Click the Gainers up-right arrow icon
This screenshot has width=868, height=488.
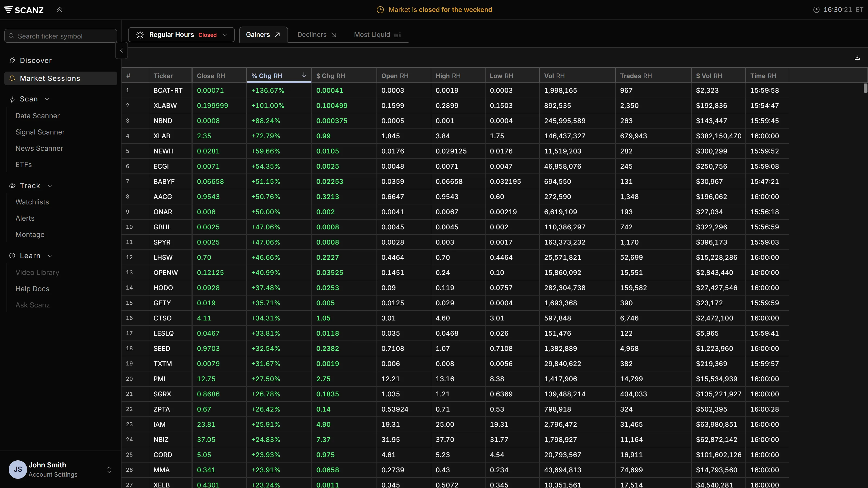(277, 35)
